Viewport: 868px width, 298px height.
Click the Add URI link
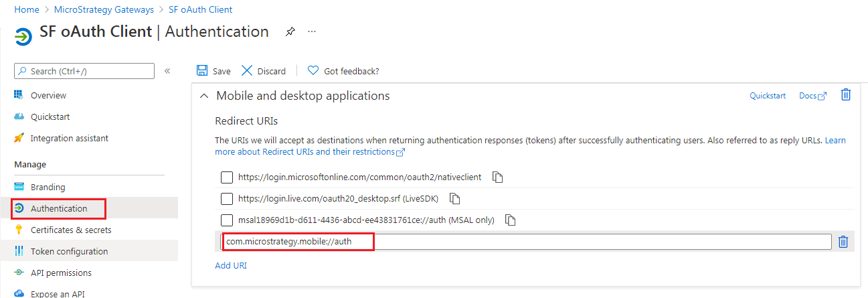point(231,265)
